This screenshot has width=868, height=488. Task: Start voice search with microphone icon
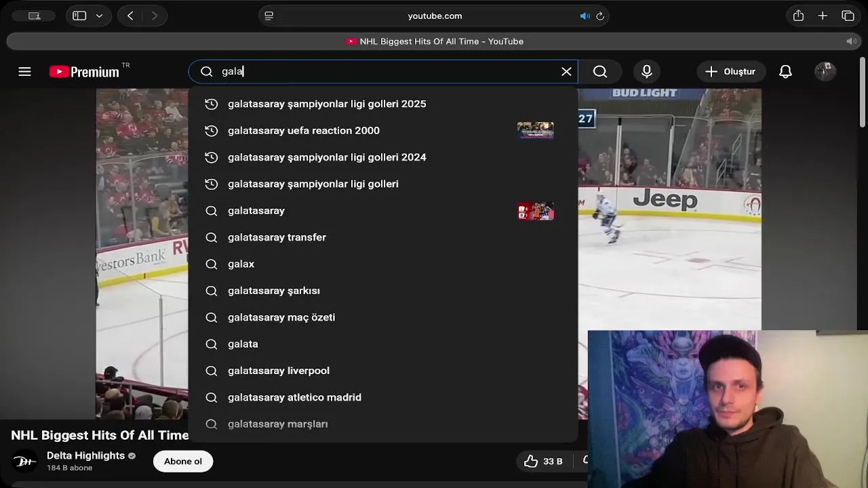(x=647, y=71)
